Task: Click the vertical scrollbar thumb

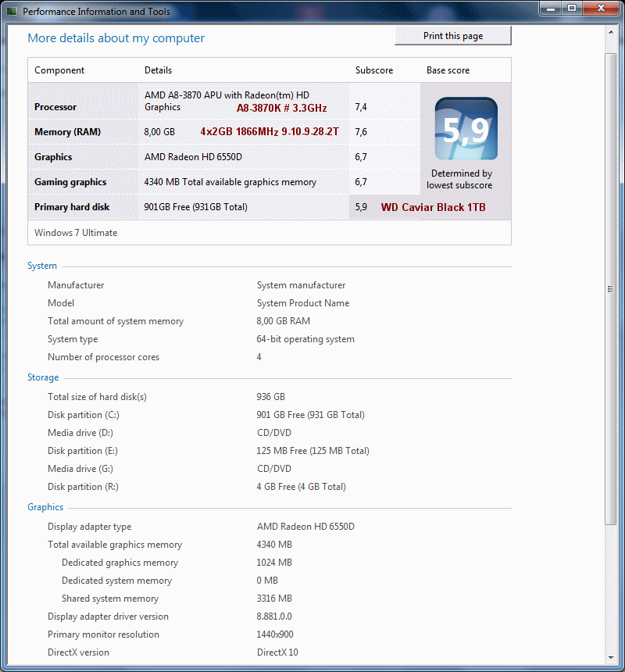Action: point(611,288)
